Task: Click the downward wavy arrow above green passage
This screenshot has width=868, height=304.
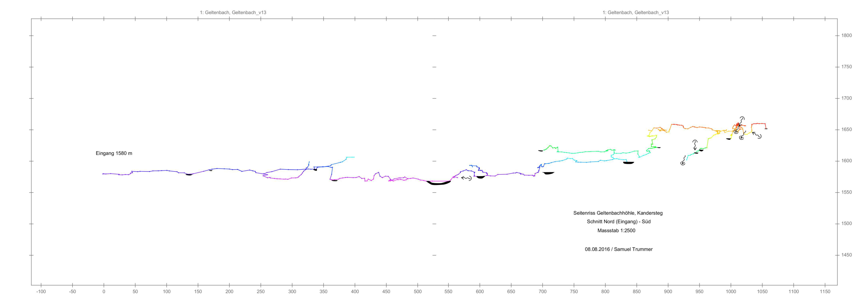Action: point(695,145)
